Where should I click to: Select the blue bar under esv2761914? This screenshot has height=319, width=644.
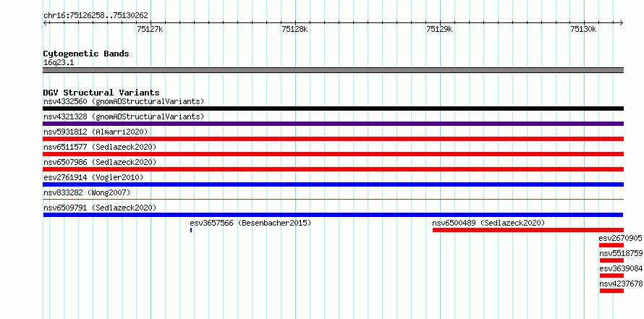coord(333,184)
